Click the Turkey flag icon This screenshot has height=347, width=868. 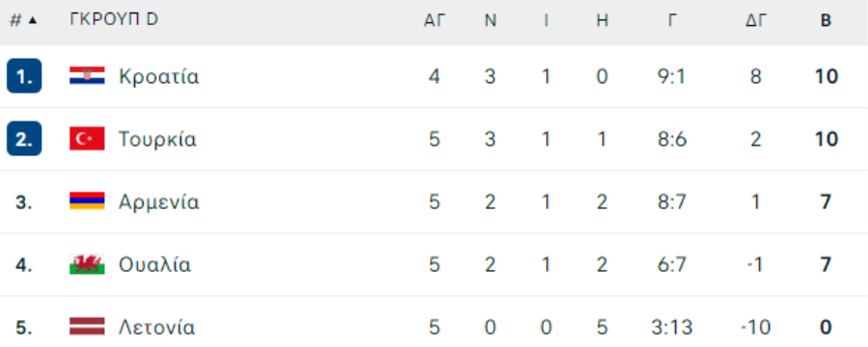(x=87, y=139)
